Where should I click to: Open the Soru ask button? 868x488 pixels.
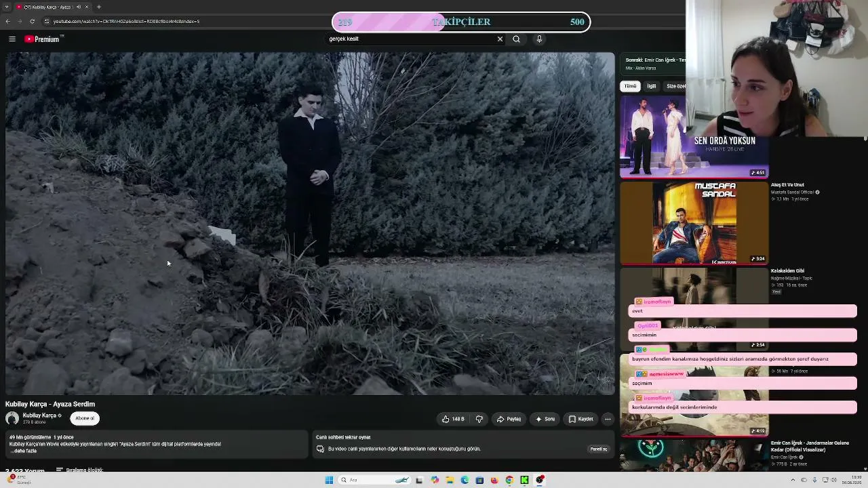pyautogui.click(x=545, y=419)
